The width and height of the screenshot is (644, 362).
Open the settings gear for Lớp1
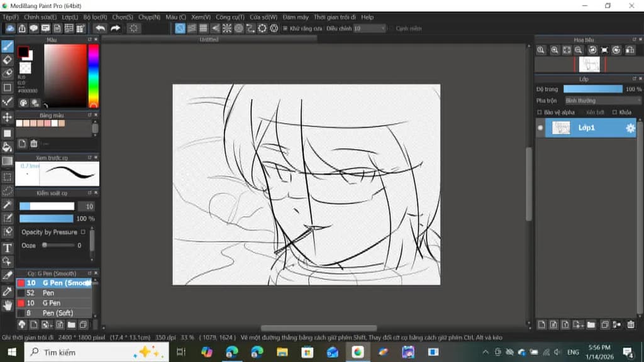point(630,128)
